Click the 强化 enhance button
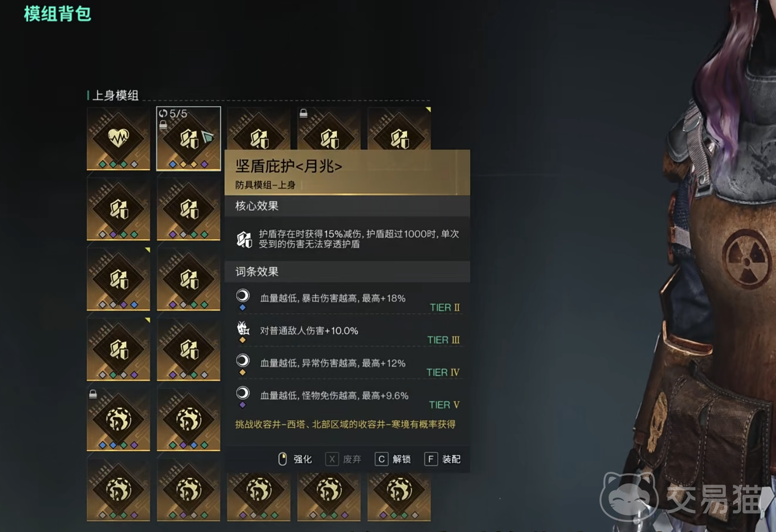 click(x=295, y=459)
